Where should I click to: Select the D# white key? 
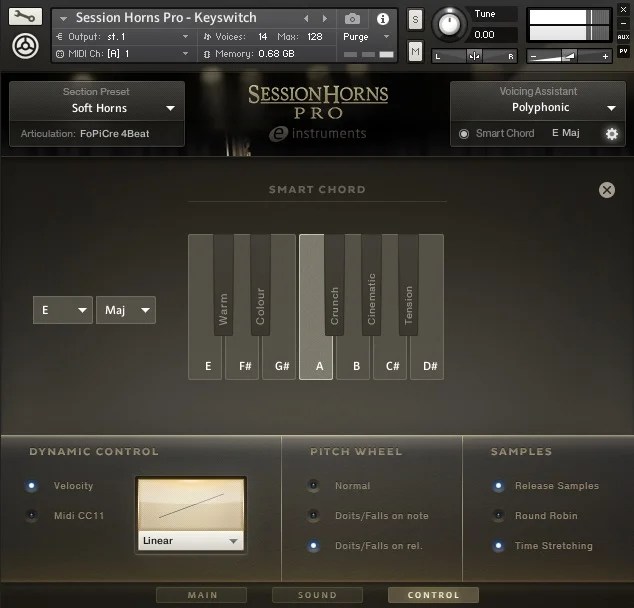[x=427, y=360]
